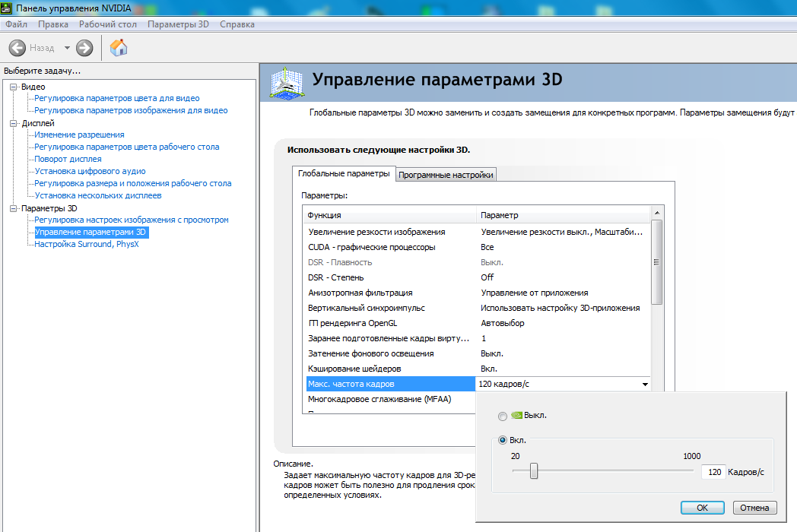Click the Автовыбор value
This screenshot has height=532, width=797.
click(502, 323)
